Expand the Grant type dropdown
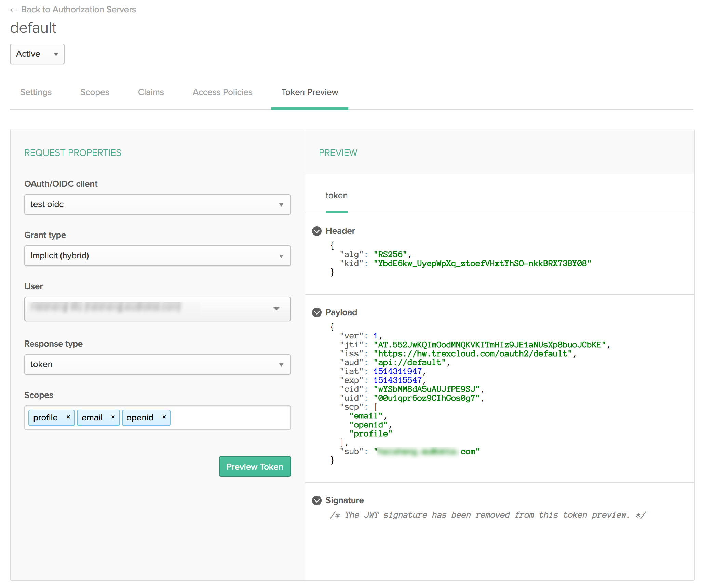The width and height of the screenshot is (702, 588). (x=157, y=256)
